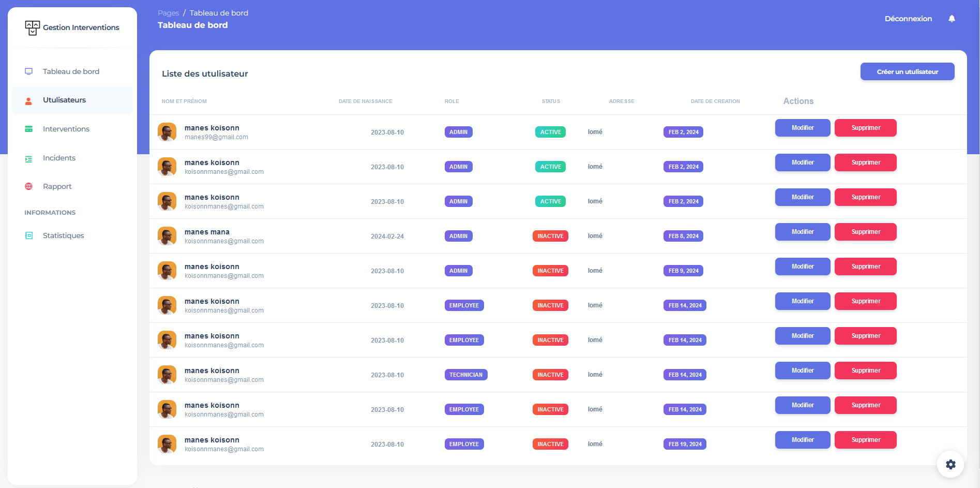Click the Interventions card icon in sidebar
The height and width of the screenshot is (488, 980).
click(x=29, y=129)
